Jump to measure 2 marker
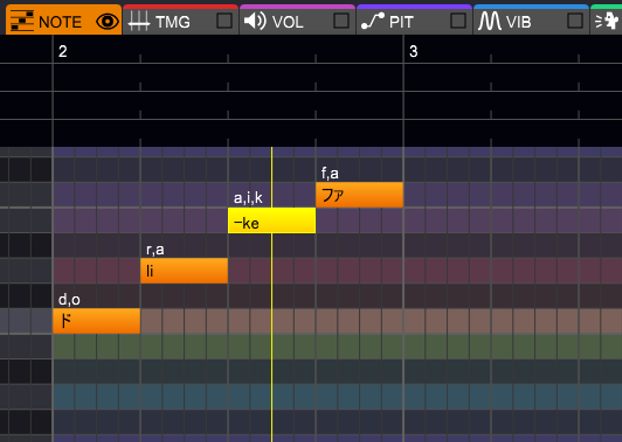This screenshot has width=622, height=442. tap(63, 51)
